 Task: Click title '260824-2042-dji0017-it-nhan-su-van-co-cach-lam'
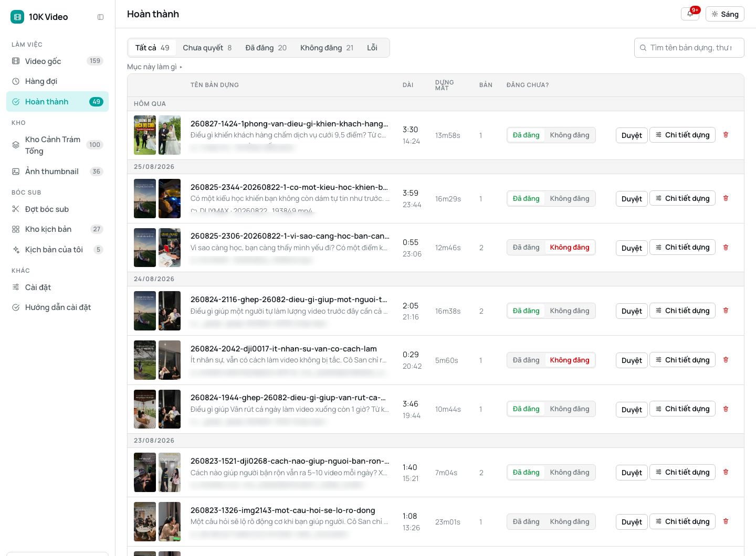283,349
